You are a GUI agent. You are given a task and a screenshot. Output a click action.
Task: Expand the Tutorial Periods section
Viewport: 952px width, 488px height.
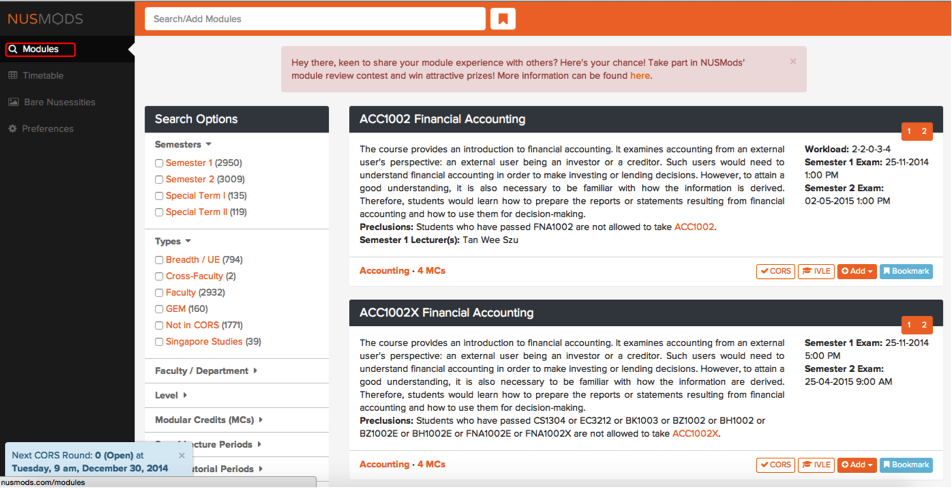pyautogui.click(x=228, y=469)
